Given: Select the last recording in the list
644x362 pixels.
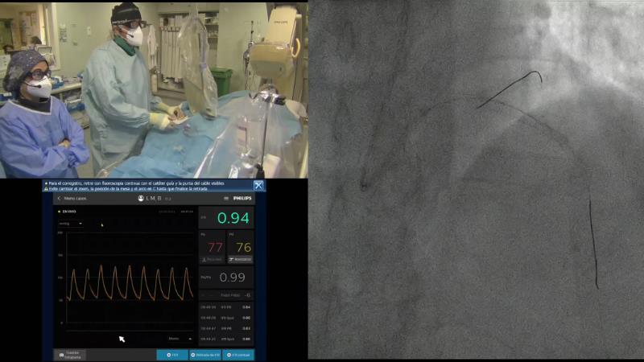Looking at the screenshot, I should 225,339.
